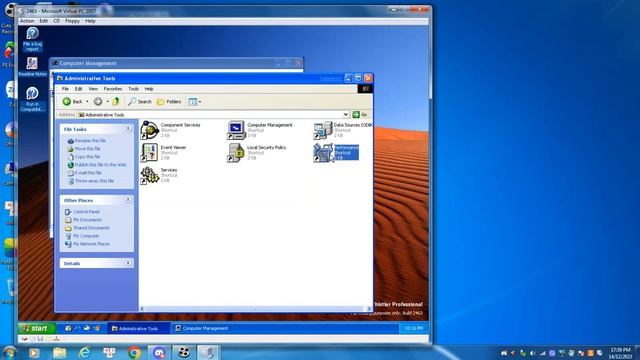This screenshot has height=360, width=640.
Task: Open Edit menu in Virtual PC window
Action: 44,21
